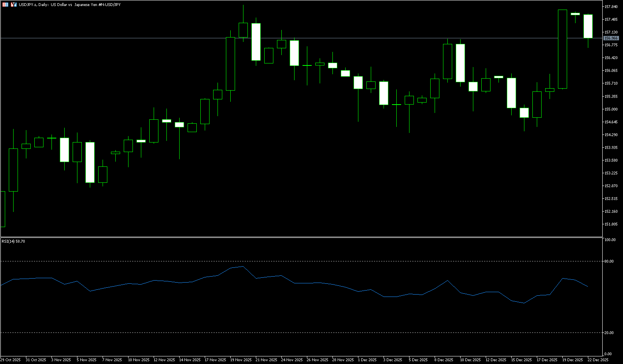Click the 8 Dec 2025 date label
Viewport: 623px width, 364px height.
click(443, 360)
